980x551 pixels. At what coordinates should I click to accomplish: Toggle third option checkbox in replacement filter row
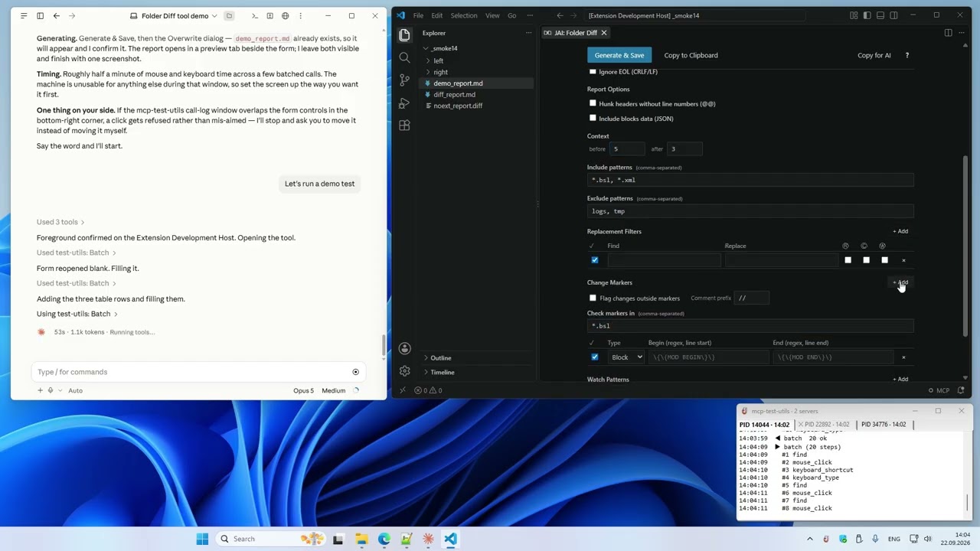pyautogui.click(x=884, y=260)
